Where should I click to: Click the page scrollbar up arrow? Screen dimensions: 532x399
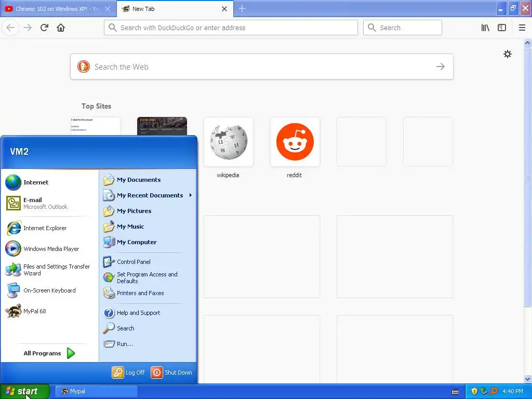tap(527, 43)
